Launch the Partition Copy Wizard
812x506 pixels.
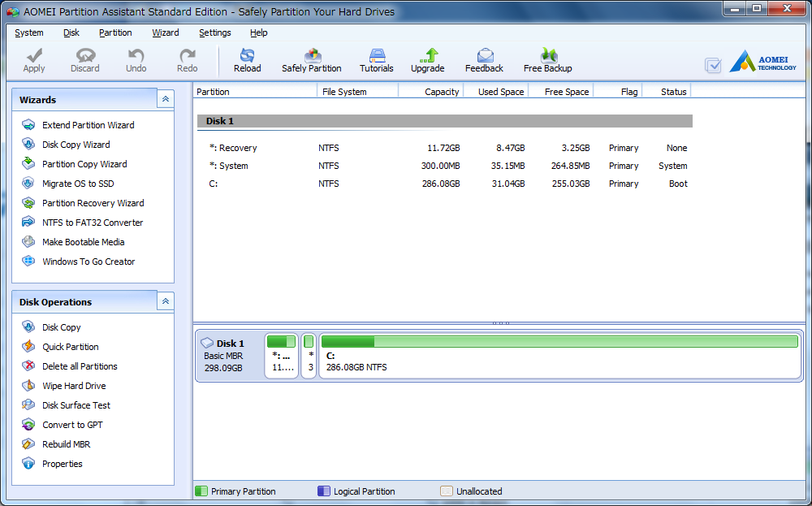[x=75, y=164]
